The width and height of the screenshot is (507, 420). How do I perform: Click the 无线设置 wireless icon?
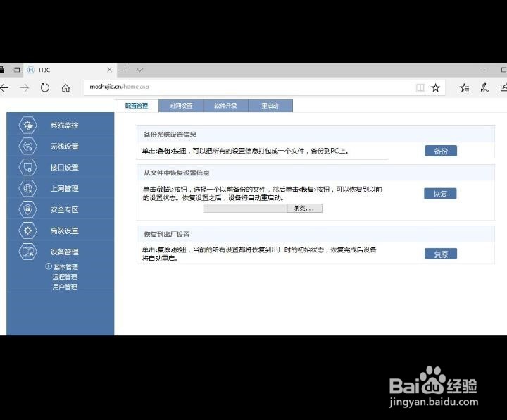[27, 147]
